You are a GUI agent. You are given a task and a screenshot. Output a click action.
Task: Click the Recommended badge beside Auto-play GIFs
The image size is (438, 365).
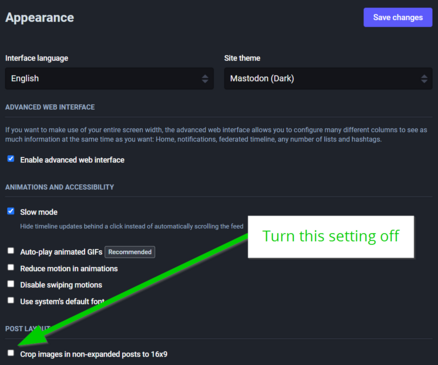coord(130,252)
